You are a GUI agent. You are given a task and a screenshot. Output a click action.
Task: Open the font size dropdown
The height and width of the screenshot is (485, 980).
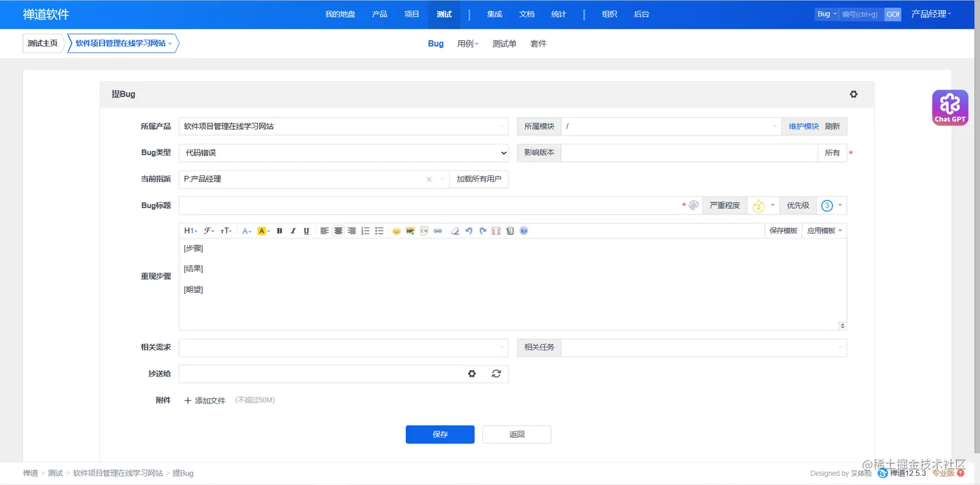[226, 231]
